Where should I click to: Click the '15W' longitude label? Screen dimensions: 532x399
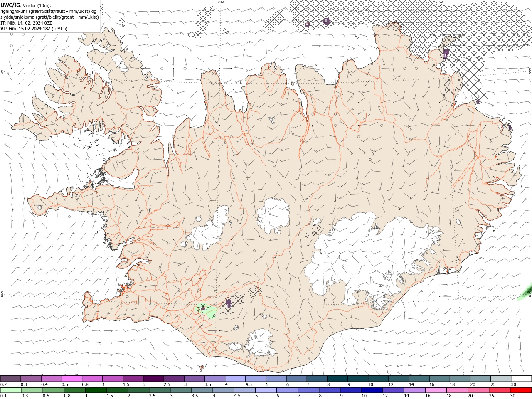pos(440,2)
